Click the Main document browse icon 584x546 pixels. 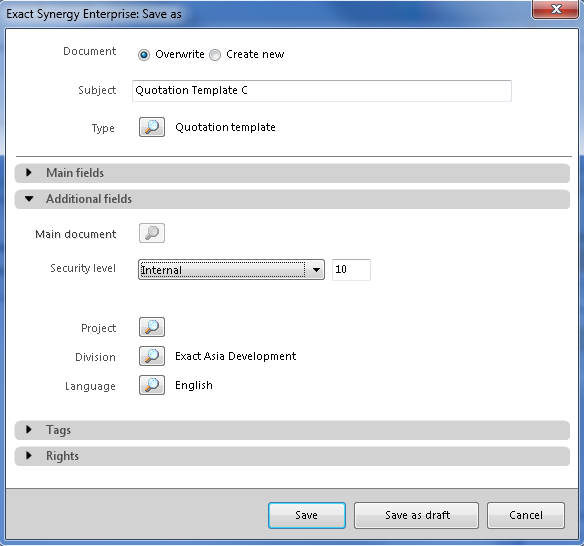(152, 233)
